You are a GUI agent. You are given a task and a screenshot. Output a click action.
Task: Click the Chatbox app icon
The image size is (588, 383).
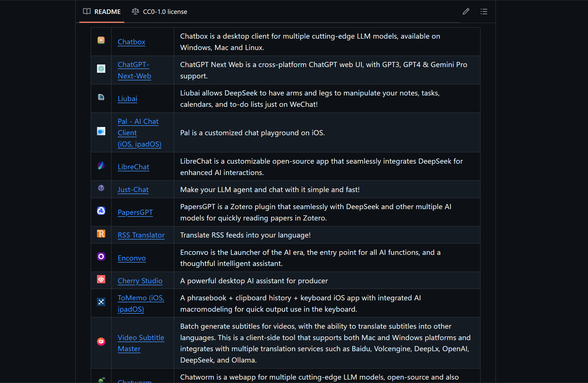point(101,40)
